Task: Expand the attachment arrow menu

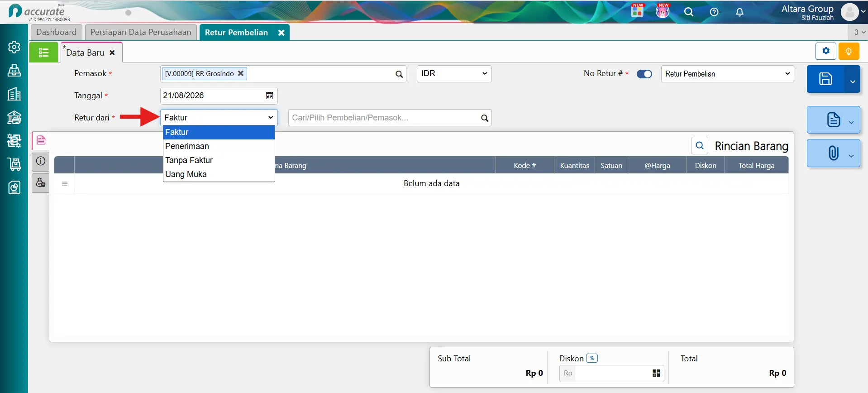Action: (851, 155)
